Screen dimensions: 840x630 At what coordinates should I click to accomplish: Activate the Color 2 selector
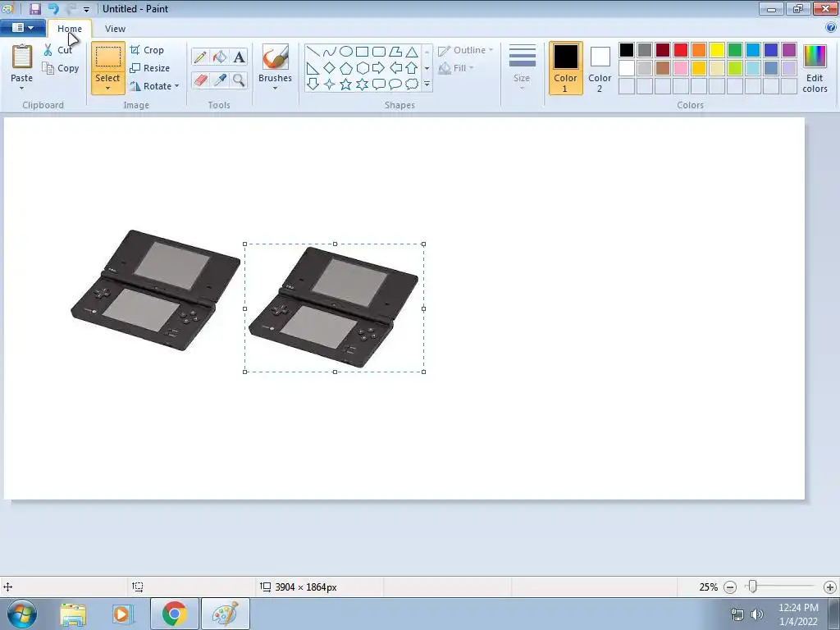(600, 68)
